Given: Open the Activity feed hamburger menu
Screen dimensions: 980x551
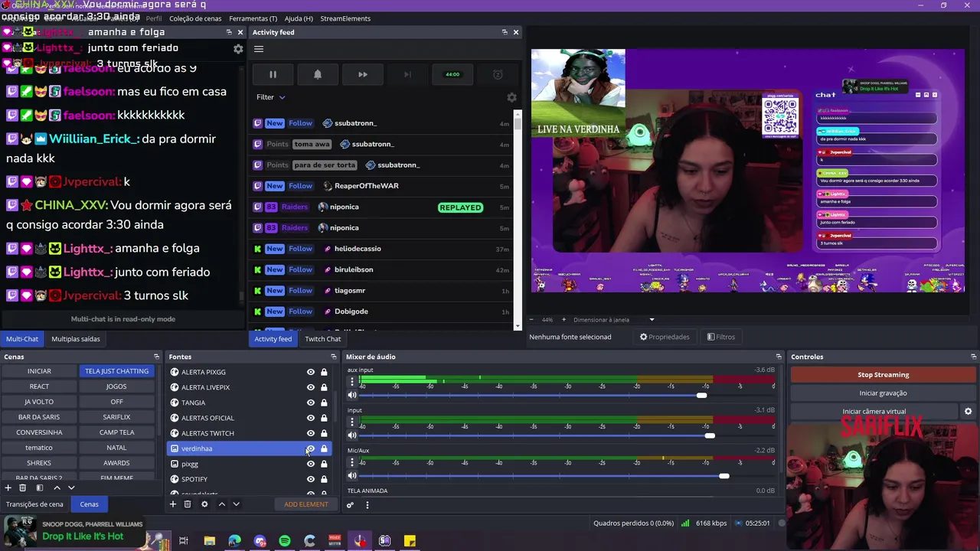Looking at the screenshot, I should click(x=259, y=49).
